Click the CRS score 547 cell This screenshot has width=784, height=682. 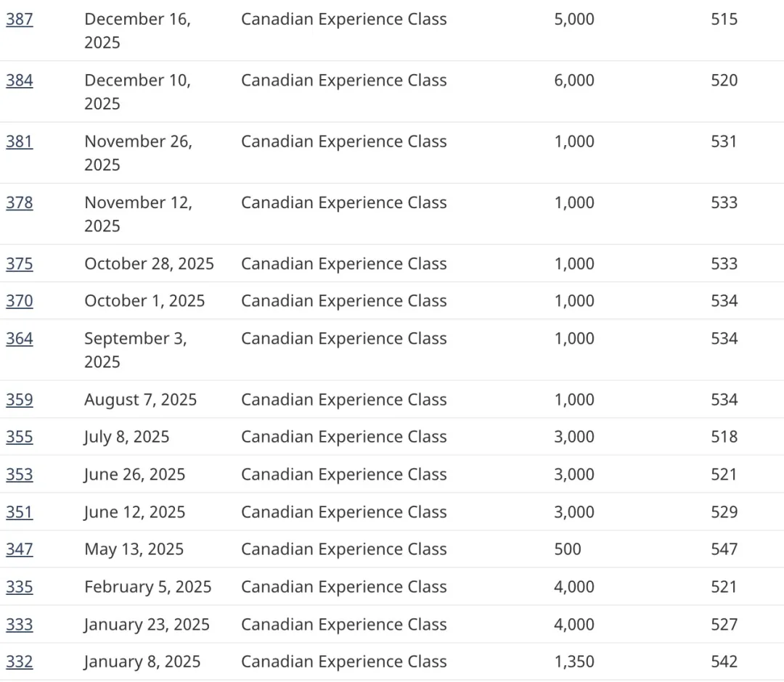(724, 549)
